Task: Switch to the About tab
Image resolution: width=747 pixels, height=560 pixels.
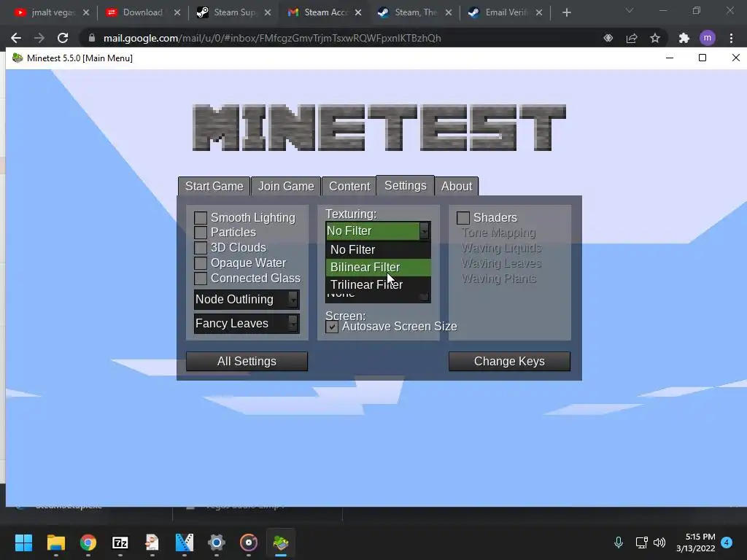Action: [x=457, y=186]
